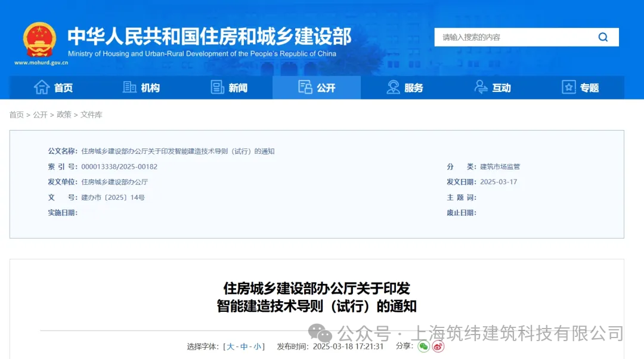Click the article headline 智能建造技术导则
The image size is (644, 359).
[317, 298]
